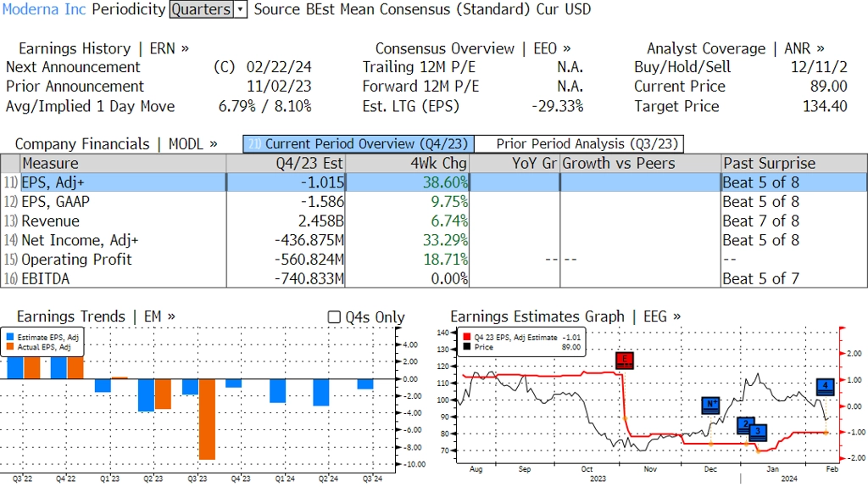Click the blue marker numbered 3

pyautogui.click(x=758, y=432)
